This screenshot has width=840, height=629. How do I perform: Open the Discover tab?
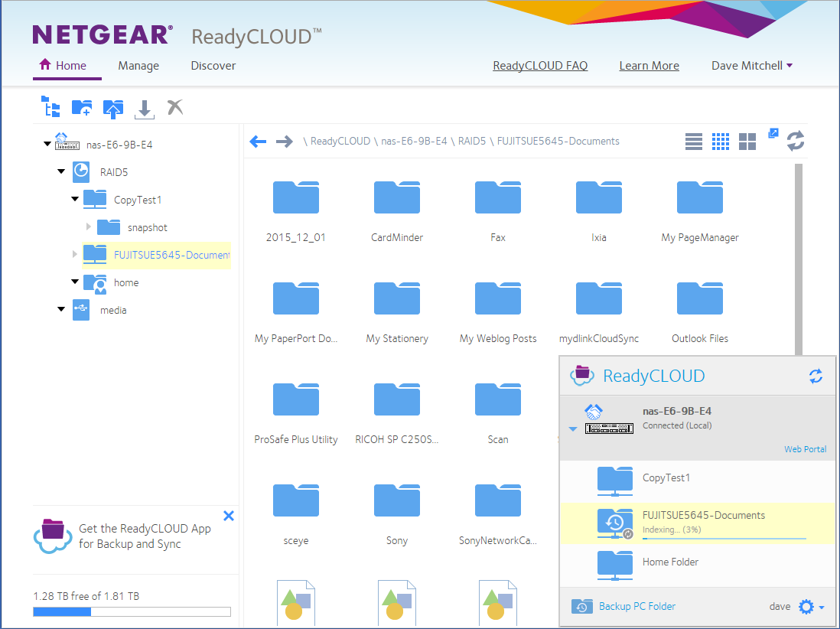click(x=213, y=66)
